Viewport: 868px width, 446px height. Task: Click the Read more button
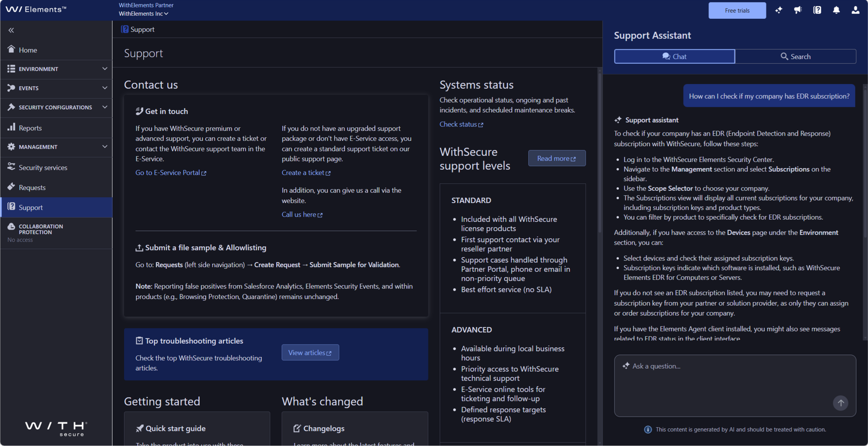[x=556, y=158]
